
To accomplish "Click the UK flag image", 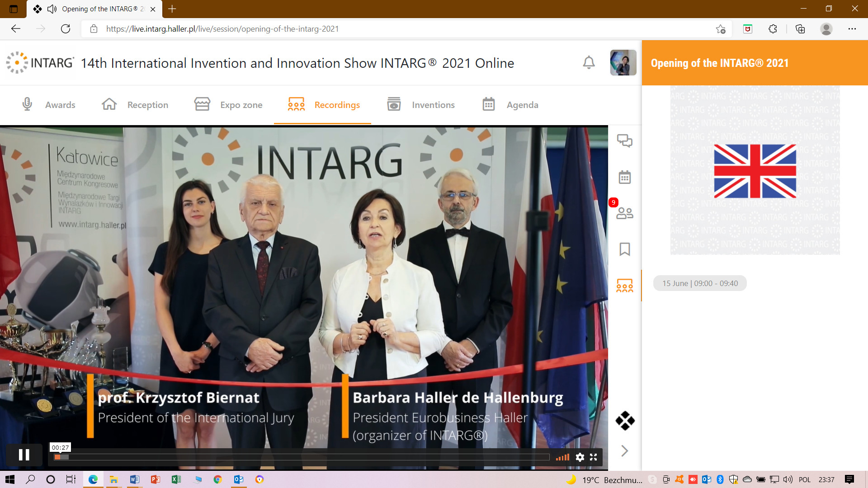I will click(x=755, y=171).
